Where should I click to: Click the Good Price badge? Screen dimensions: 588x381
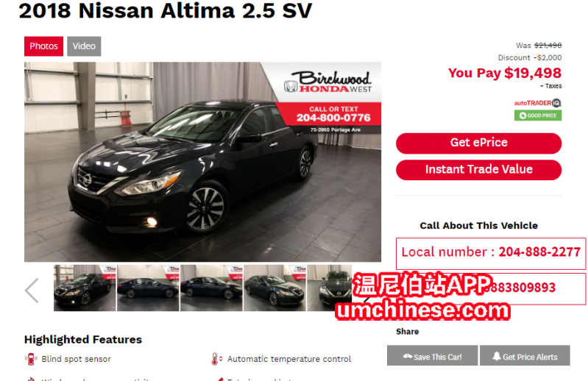coord(538,115)
